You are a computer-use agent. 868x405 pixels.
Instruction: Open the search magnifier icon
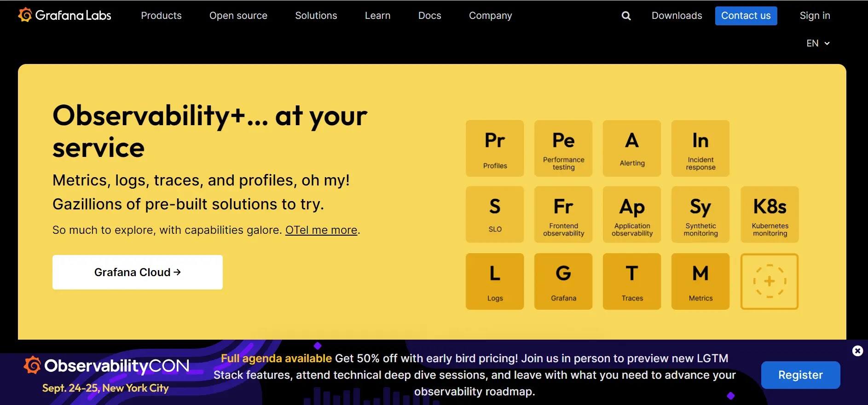coord(626,16)
